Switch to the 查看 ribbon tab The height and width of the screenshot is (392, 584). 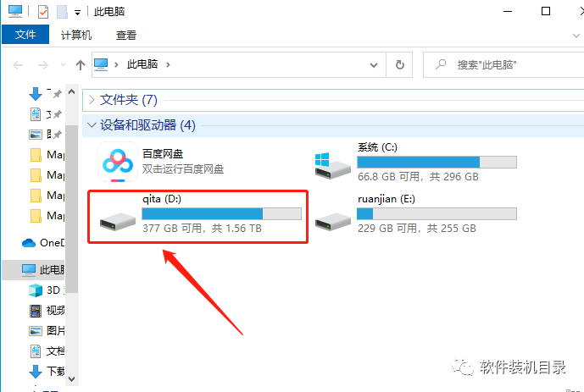point(126,35)
